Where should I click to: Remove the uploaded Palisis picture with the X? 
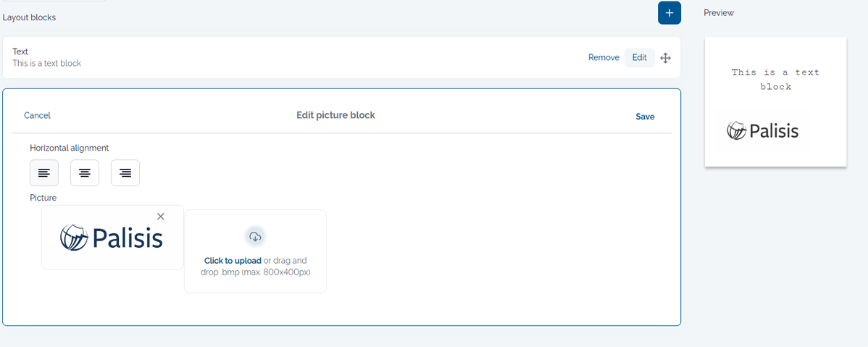161,217
